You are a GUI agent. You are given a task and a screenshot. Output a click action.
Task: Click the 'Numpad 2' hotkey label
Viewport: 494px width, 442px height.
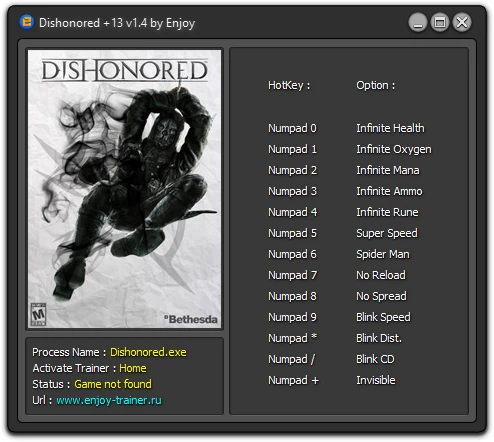(x=292, y=170)
